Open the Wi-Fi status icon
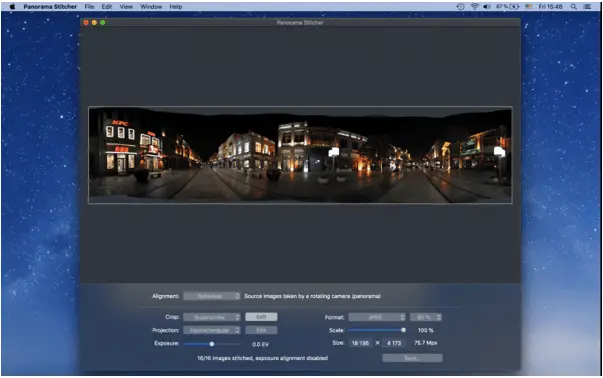This screenshot has width=603, height=378. (475, 7)
